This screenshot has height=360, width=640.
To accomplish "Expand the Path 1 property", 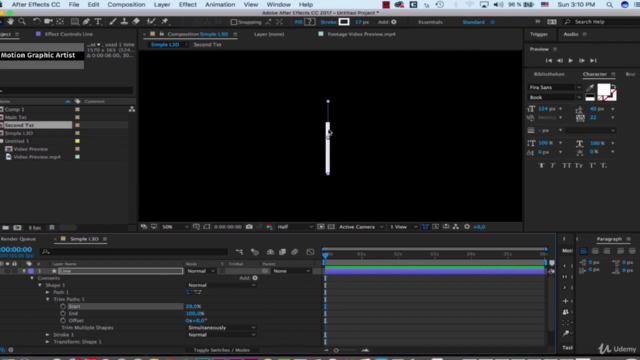I will point(47,292).
